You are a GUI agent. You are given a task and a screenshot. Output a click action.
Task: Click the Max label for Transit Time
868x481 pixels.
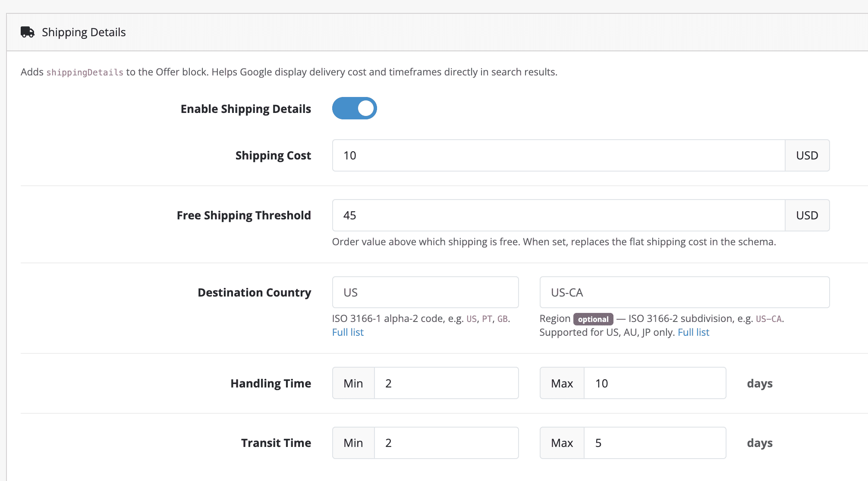click(562, 443)
